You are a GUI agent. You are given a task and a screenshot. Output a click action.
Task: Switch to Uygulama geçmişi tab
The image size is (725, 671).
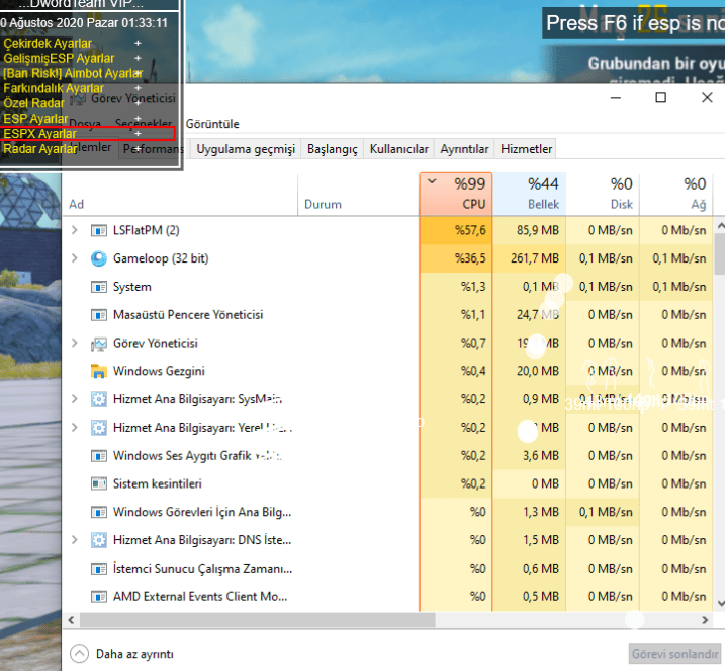(246, 149)
